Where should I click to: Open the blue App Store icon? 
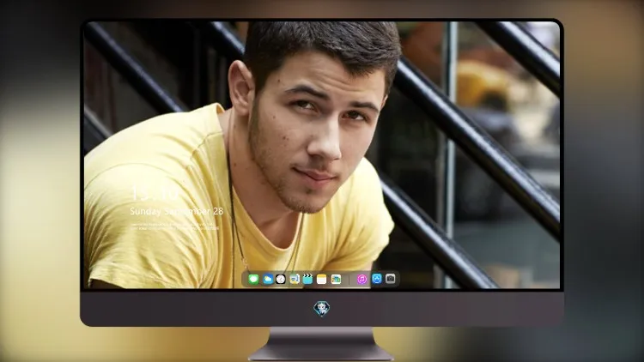(377, 279)
